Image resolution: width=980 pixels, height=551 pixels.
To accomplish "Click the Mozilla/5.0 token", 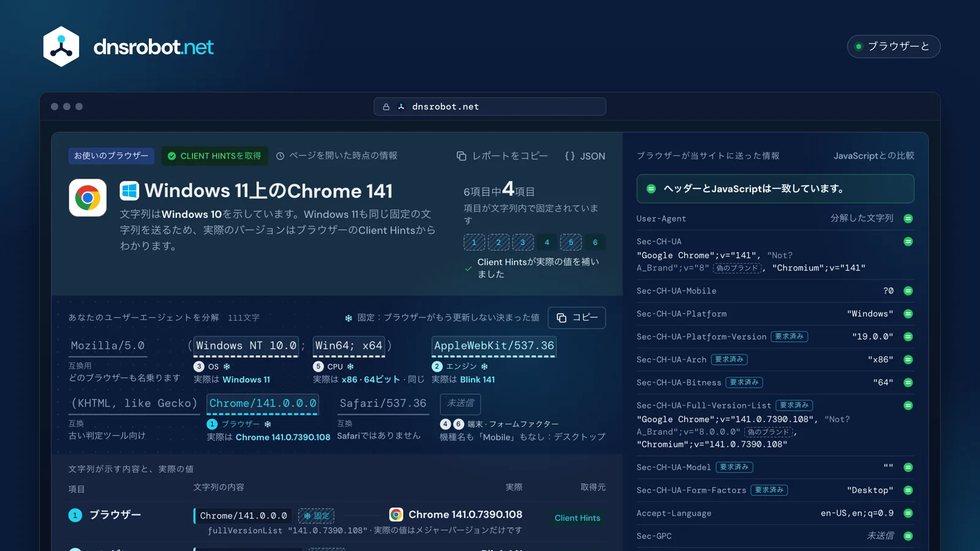I will [108, 346].
